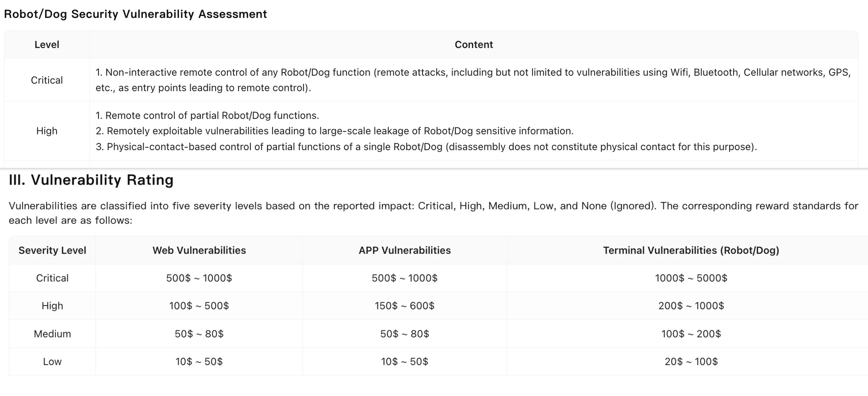Click the 'Medium' severity row label
The height and width of the screenshot is (396, 868).
pos(52,334)
